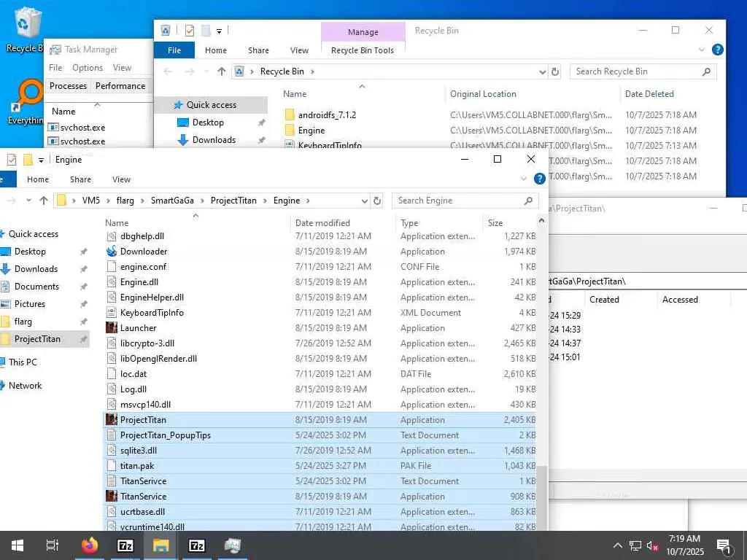Select the libcrypto-3.dll file row
The width and height of the screenshot is (747, 560).
tap(321, 343)
